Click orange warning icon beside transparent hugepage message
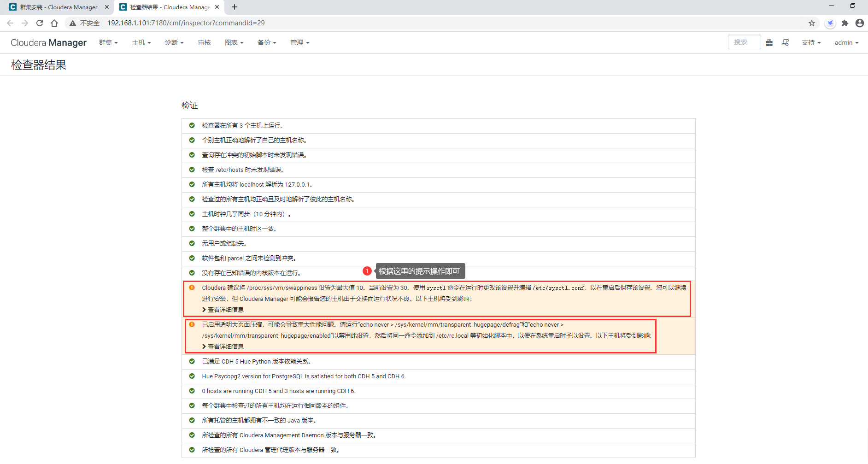 point(192,324)
